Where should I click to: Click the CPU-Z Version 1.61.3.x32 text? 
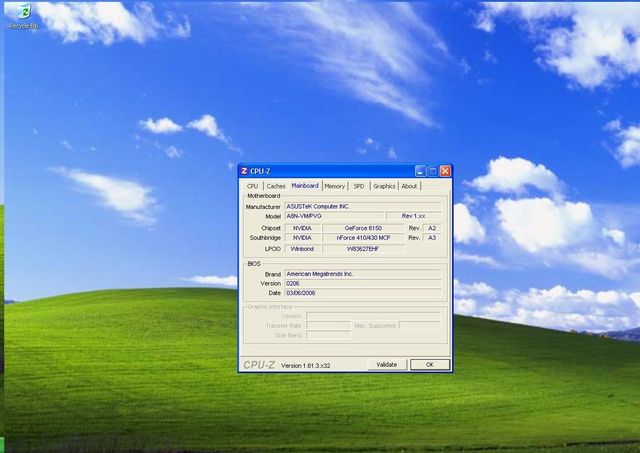coord(306,366)
